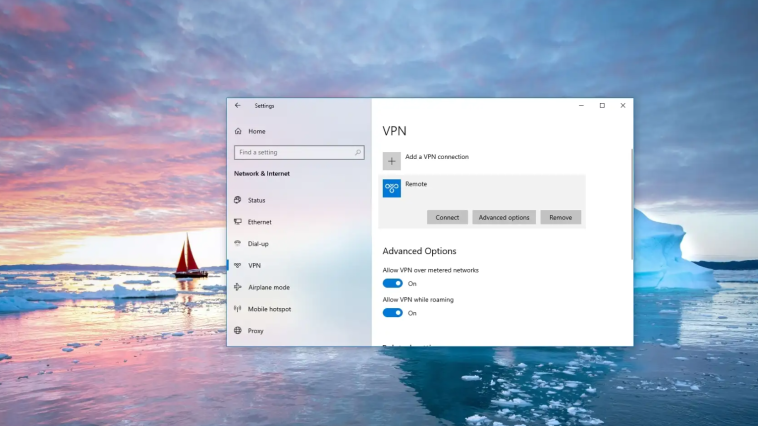
Task: Click the Home icon in sidebar
Action: tap(238, 131)
